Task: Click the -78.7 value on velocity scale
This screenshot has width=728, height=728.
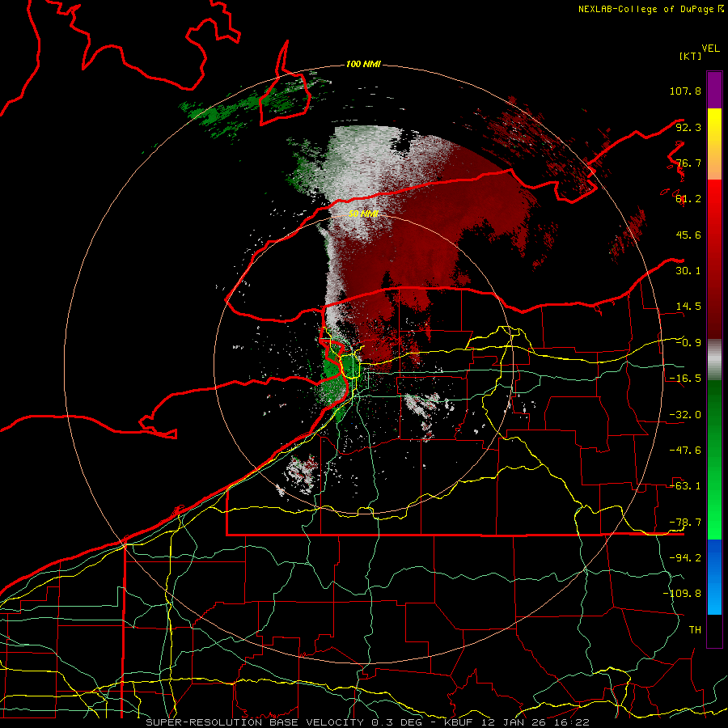Action: (x=685, y=523)
